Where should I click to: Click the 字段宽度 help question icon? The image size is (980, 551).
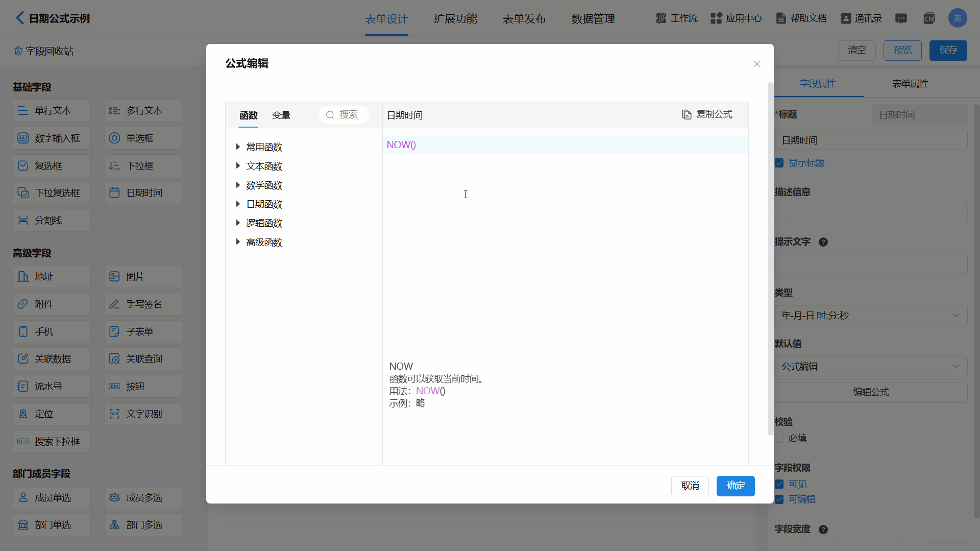[823, 530]
